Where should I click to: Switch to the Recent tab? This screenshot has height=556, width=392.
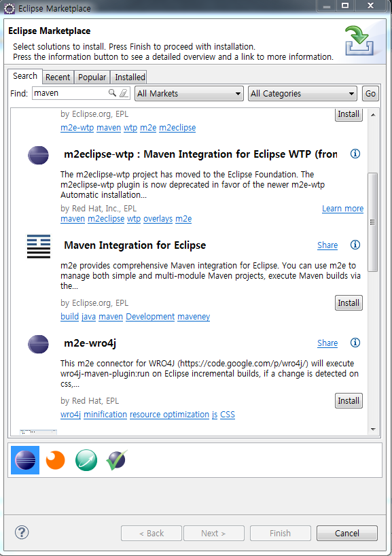point(58,77)
